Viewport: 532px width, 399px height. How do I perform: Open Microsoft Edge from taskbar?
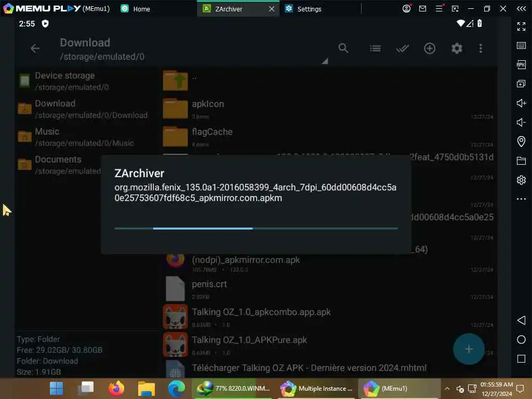point(177,389)
